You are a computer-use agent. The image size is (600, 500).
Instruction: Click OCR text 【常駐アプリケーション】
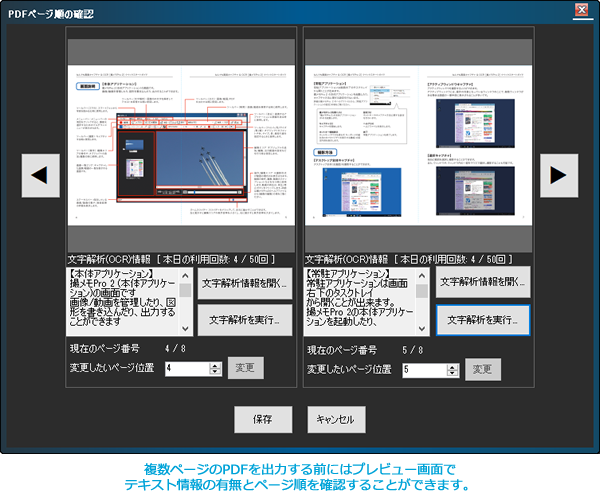(x=348, y=274)
